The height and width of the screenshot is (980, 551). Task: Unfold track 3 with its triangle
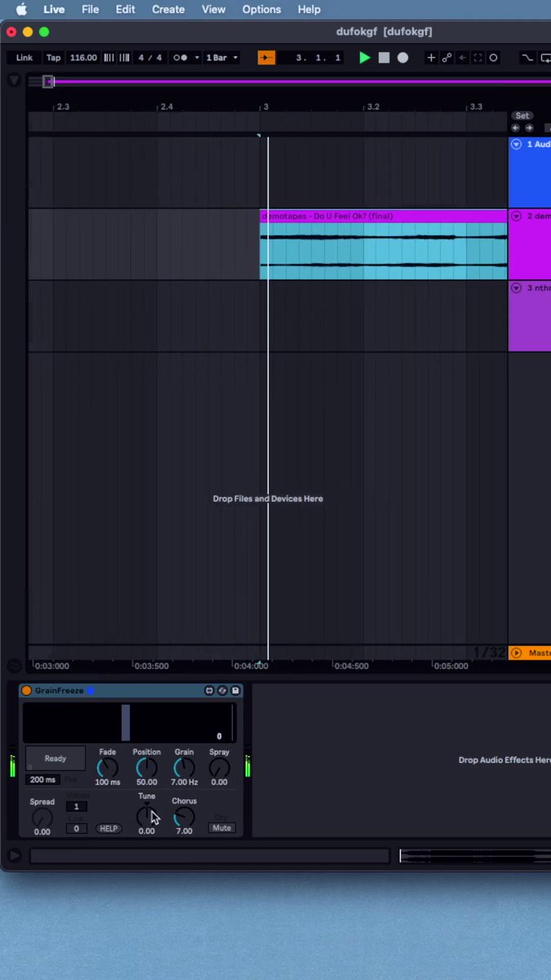click(516, 287)
